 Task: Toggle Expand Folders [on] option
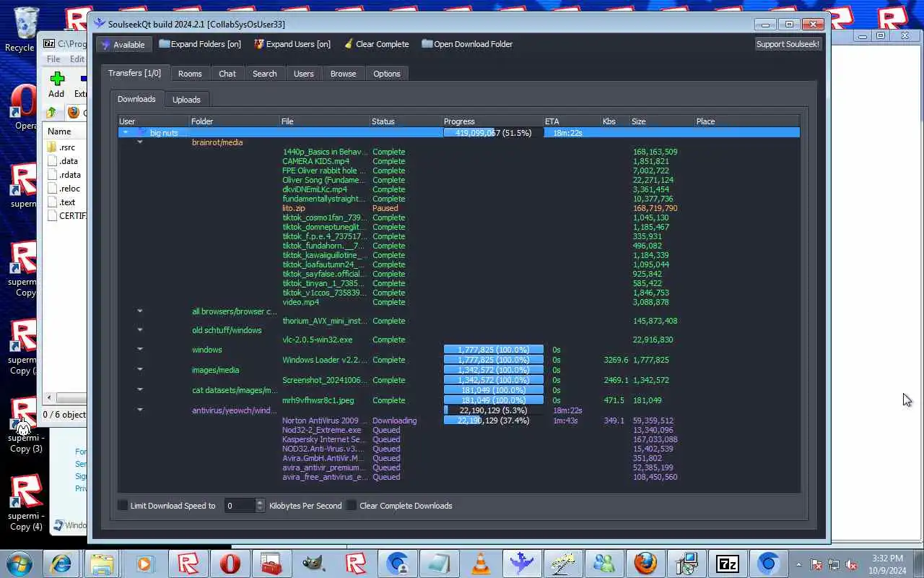200,44
